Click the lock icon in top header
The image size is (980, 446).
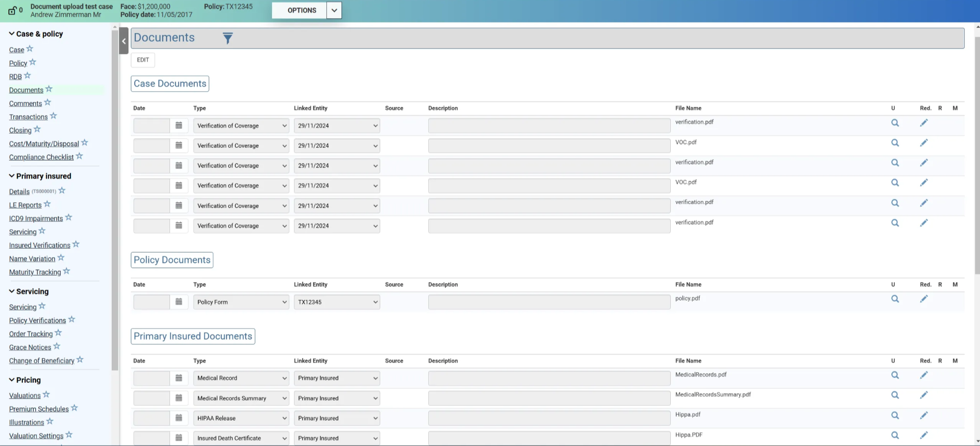(12, 10)
